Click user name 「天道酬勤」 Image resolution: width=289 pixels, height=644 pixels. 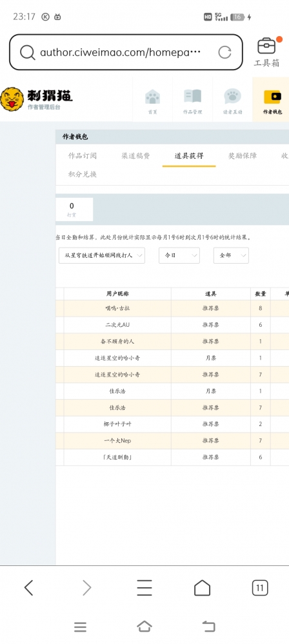click(x=117, y=457)
